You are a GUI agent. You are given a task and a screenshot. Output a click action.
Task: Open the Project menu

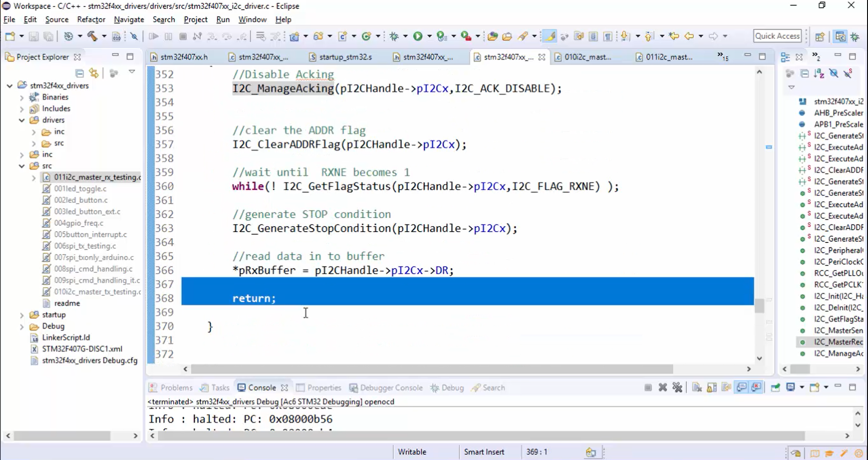click(195, 19)
